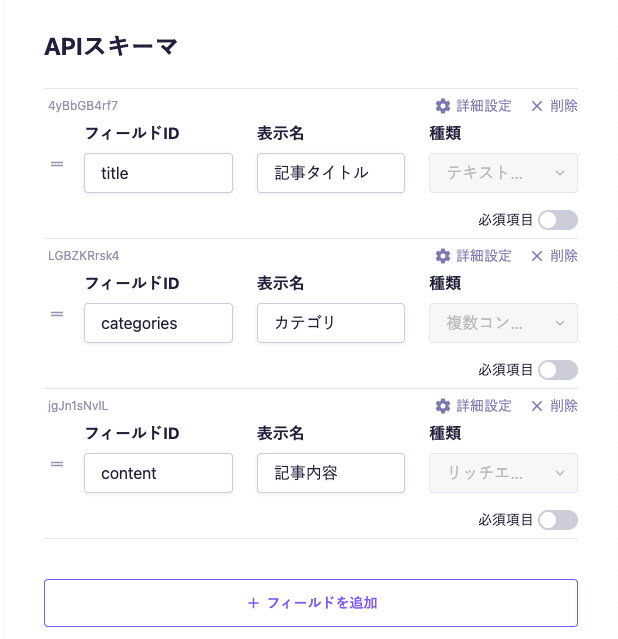Screen dimensions: 618x639
Task: Click the drag handle icon beside categories
Action: pyautogui.click(x=57, y=314)
